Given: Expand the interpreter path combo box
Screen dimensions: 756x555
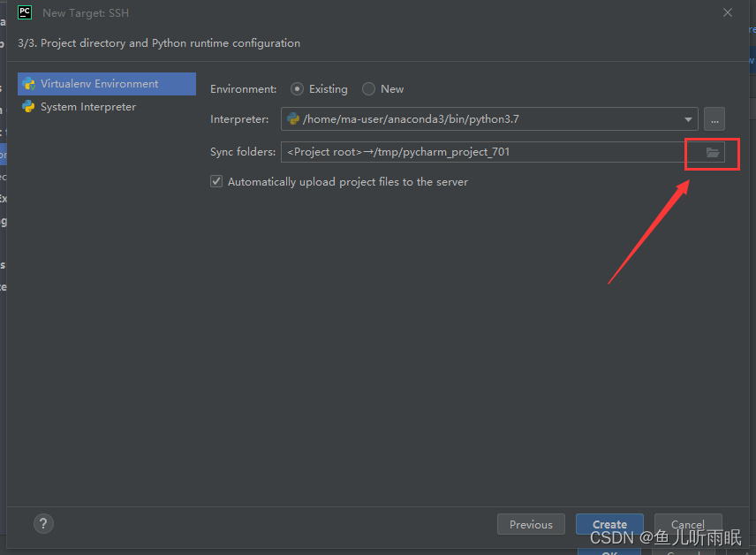Looking at the screenshot, I should pos(688,118).
